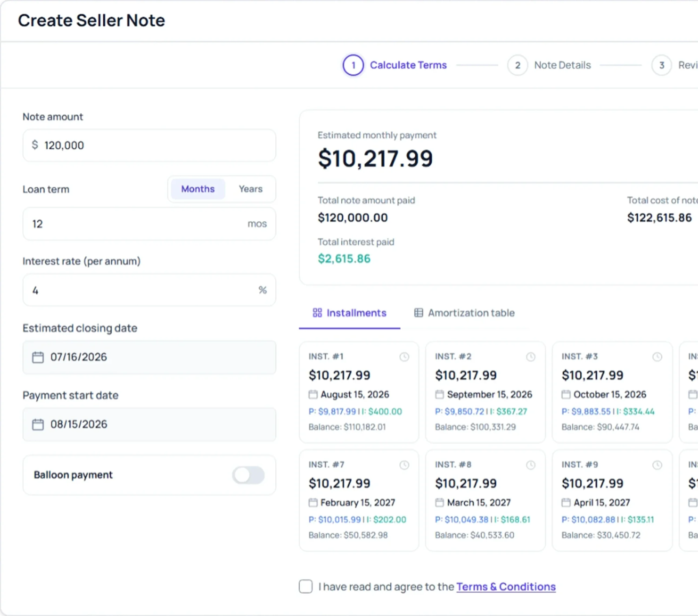Click the Balance: $100,331.29 text
698x616 pixels.
click(x=475, y=427)
